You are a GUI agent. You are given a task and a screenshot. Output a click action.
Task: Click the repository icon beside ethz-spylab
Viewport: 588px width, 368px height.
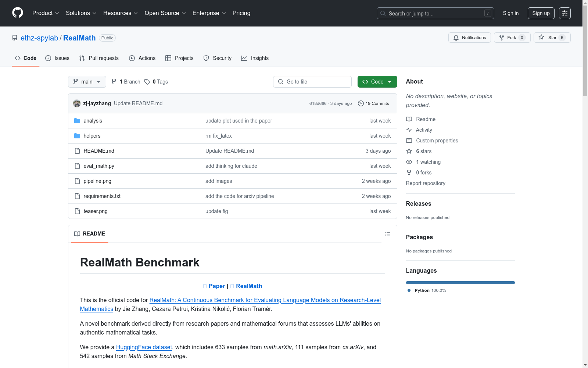(15, 38)
